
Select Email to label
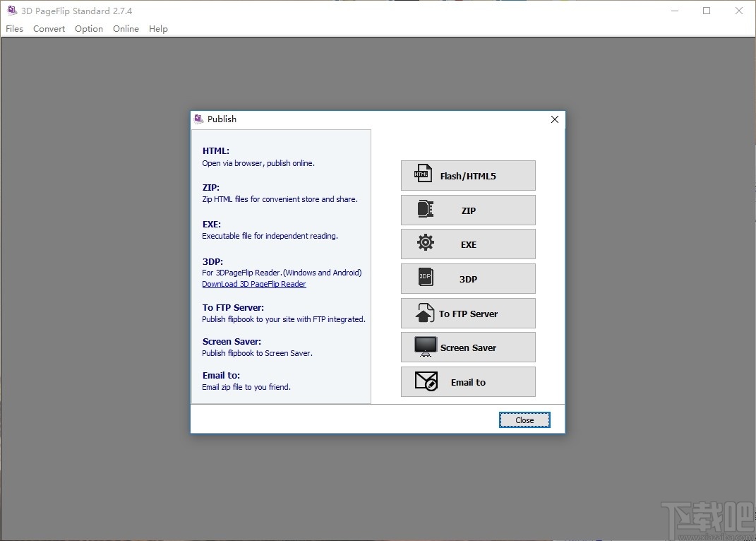(x=468, y=382)
